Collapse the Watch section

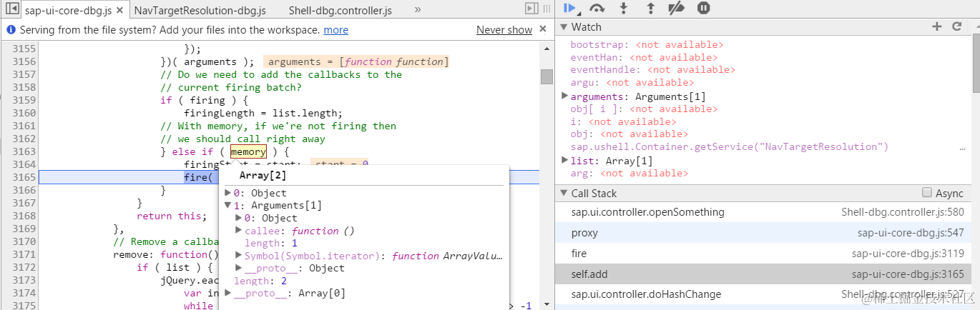coord(564,27)
